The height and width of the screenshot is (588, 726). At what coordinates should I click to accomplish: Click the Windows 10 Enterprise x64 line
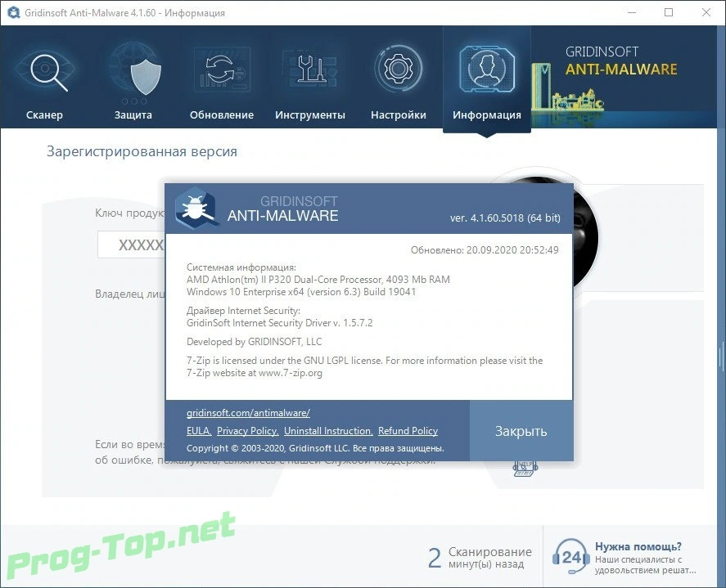point(301,292)
